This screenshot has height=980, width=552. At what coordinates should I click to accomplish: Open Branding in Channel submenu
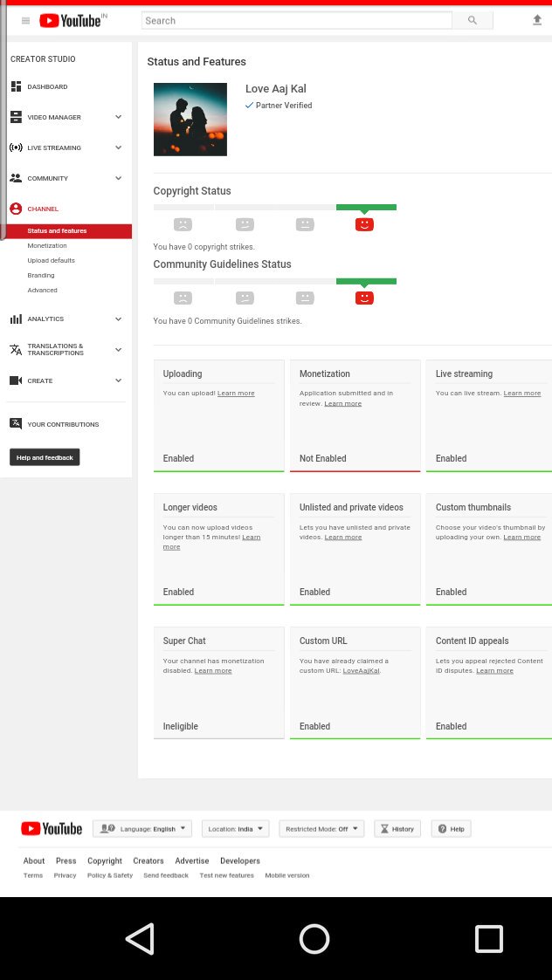coord(41,276)
